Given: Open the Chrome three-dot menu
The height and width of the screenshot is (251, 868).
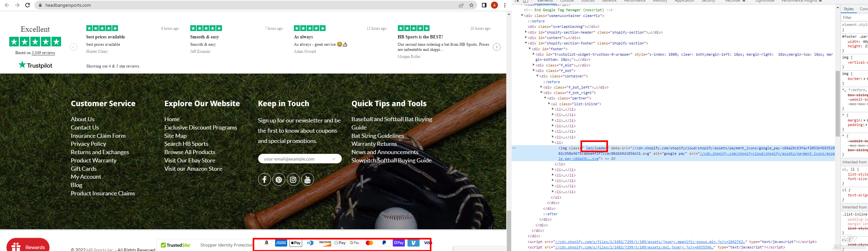Looking at the screenshot, I should pos(504,5).
